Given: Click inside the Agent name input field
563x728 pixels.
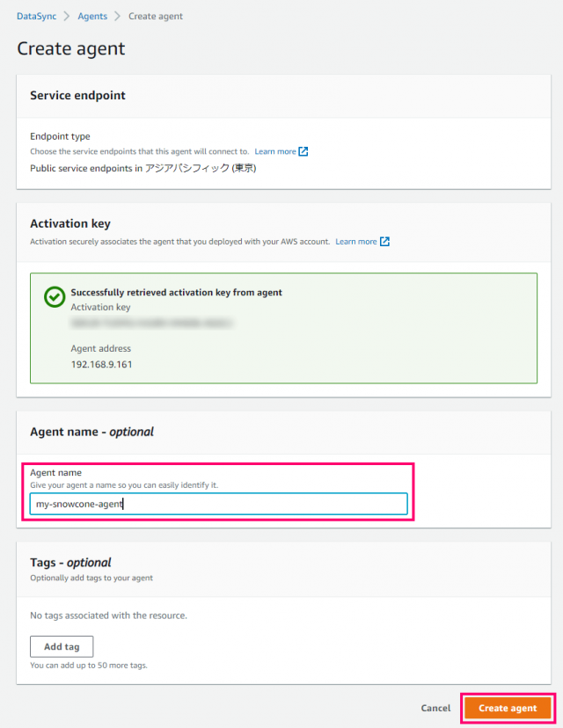Looking at the screenshot, I should click(218, 503).
